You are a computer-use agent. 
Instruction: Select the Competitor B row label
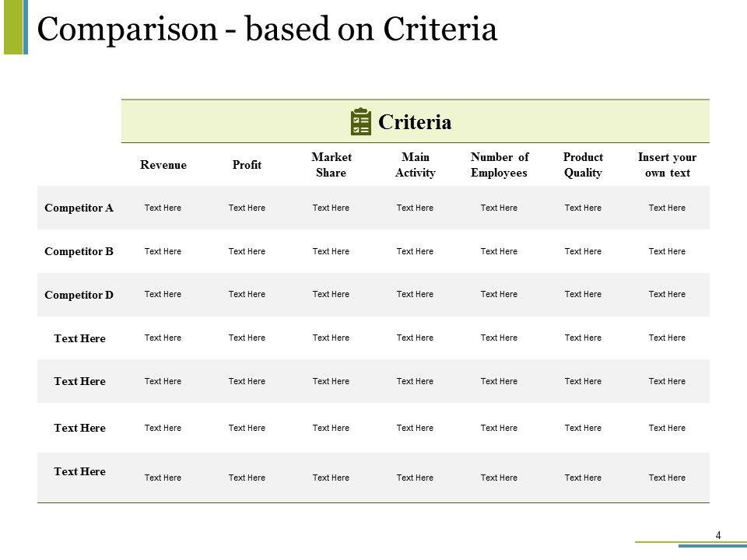click(79, 251)
